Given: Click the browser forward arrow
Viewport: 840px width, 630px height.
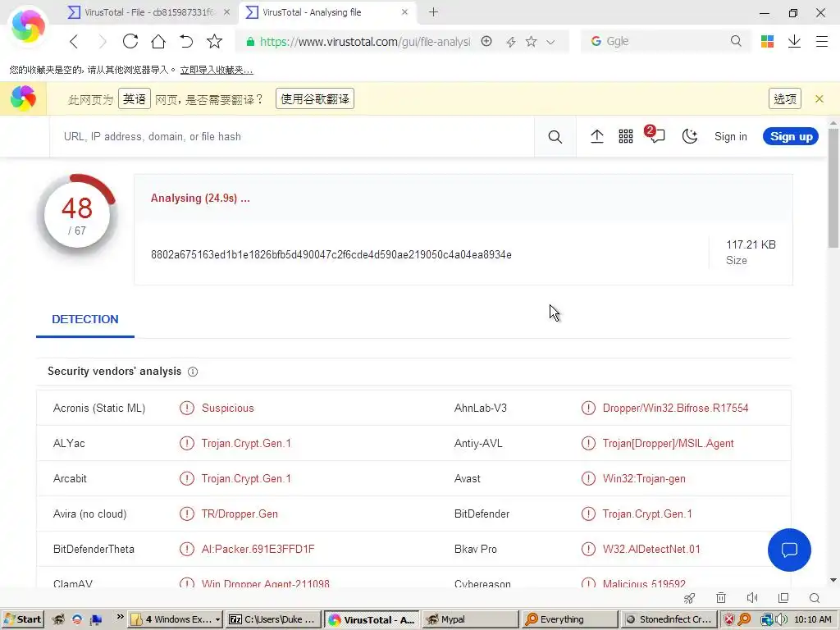Looking at the screenshot, I should coord(103,41).
